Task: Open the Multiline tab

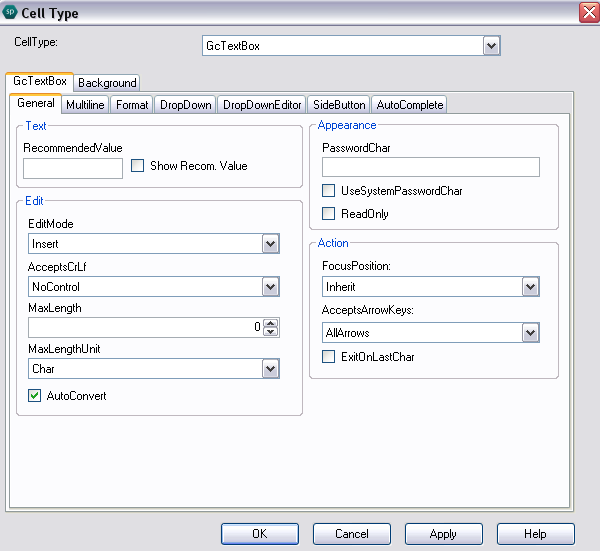Action: (x=85, y=105)
